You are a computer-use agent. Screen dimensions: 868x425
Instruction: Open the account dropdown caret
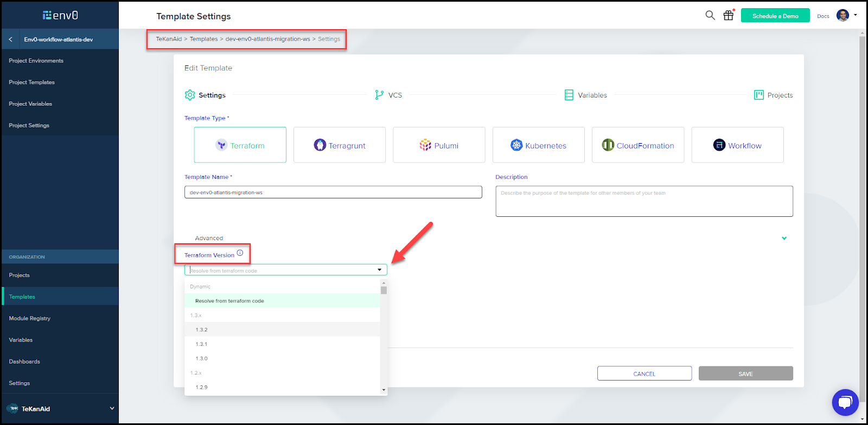click(856, 15)
